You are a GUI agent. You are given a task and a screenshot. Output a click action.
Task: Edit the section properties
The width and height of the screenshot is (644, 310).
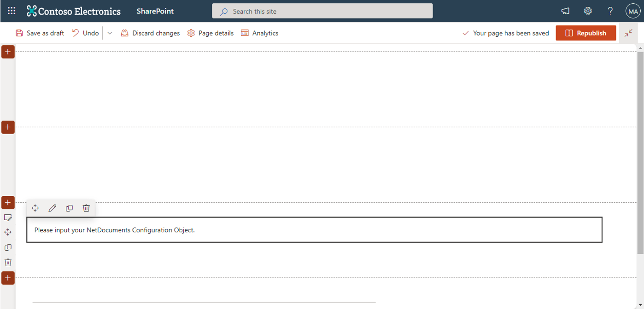coord(8,217)
